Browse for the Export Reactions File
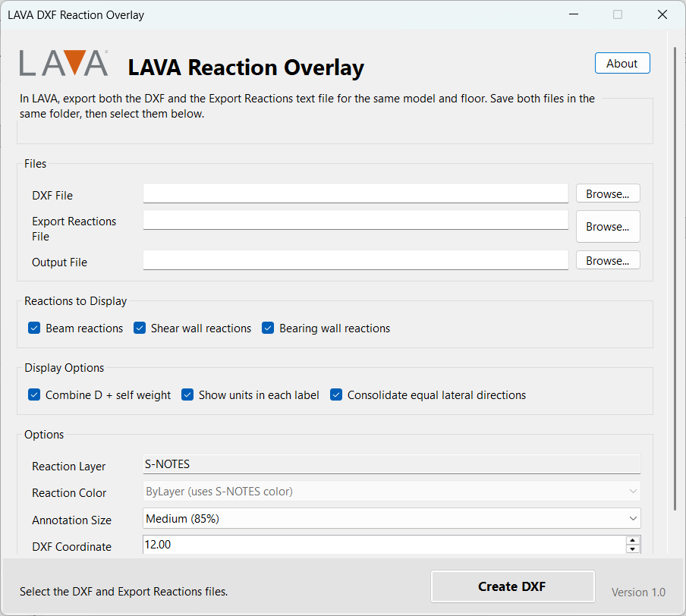Viewport: 686px width, 616px height. (x=608, y=226)
